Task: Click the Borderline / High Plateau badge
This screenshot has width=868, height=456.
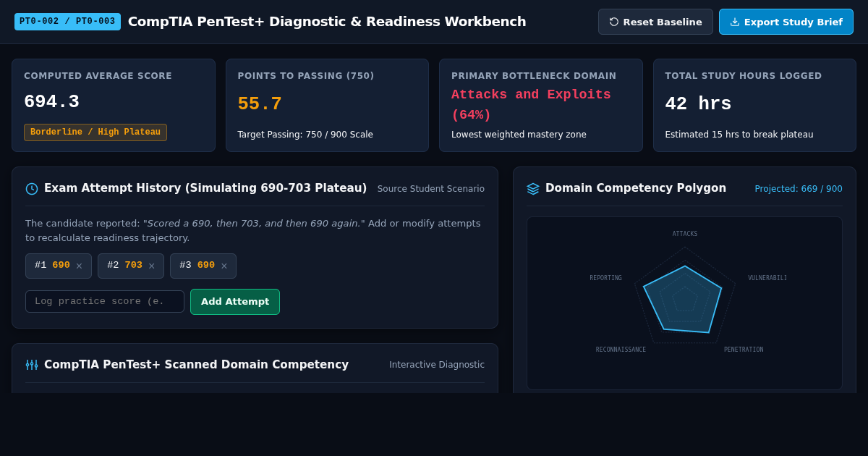Action: tap(95, 132)
